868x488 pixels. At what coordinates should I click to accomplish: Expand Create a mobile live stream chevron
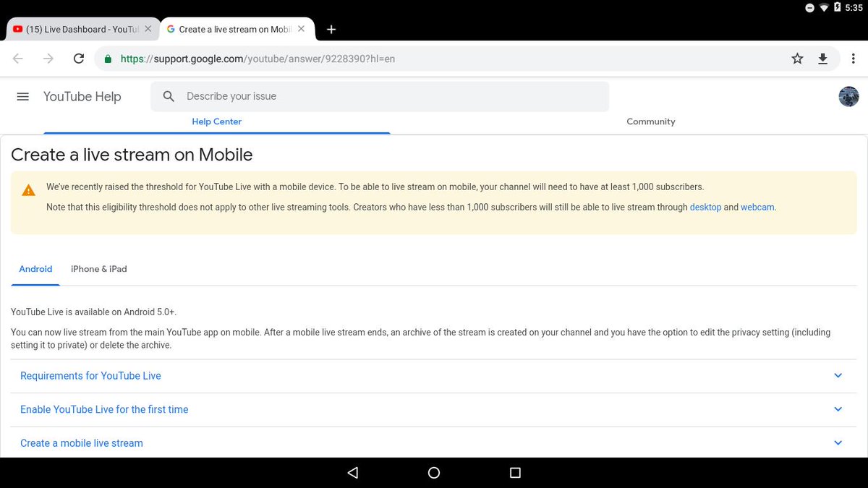click(x=838, y=443)
